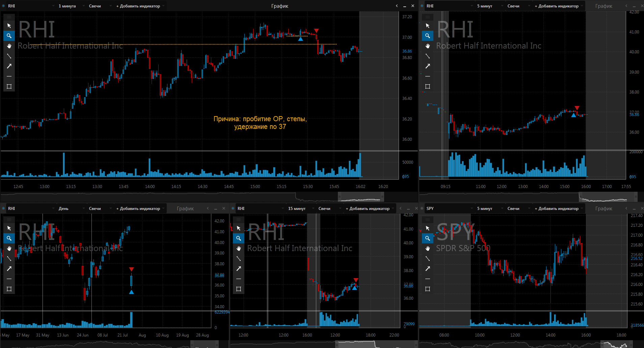Add indicator in RHI 15-minute chart
Image resolution: width=644 pixels, height=348 pixels.
coord(370,209)
